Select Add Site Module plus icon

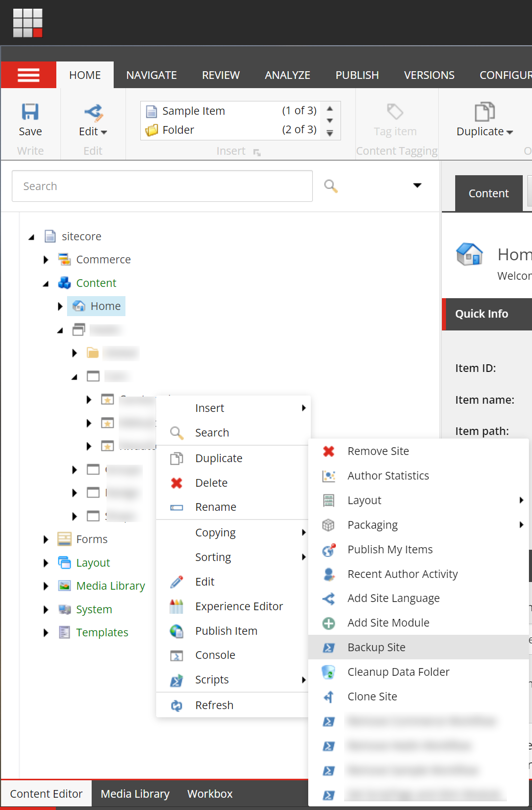(329, 623)
